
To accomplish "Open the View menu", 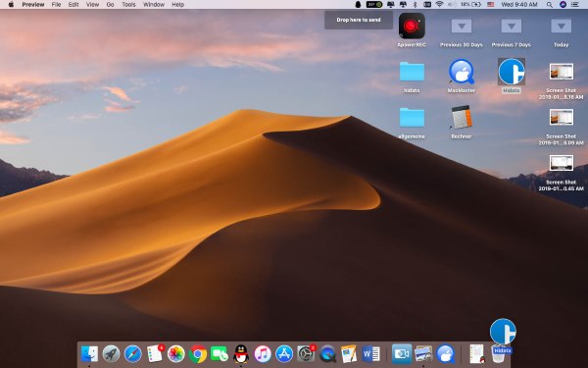I will pos(92,5).
